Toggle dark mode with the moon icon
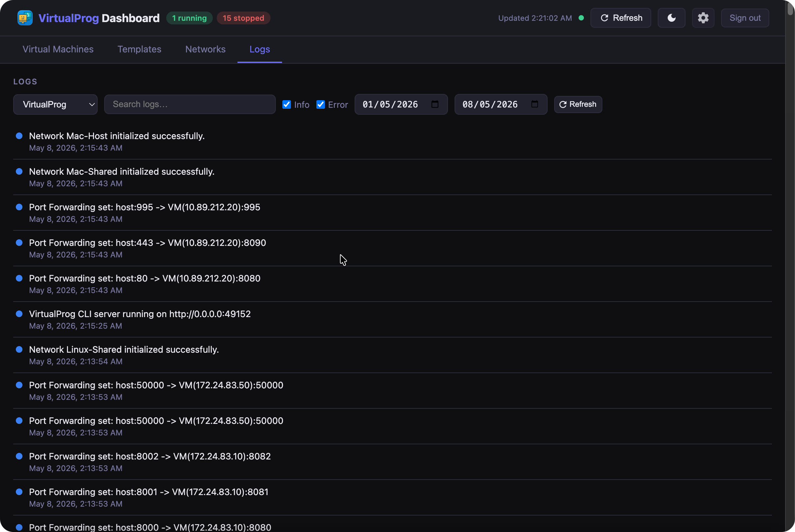This screenshot has width=795, height=532. point(671,18)
